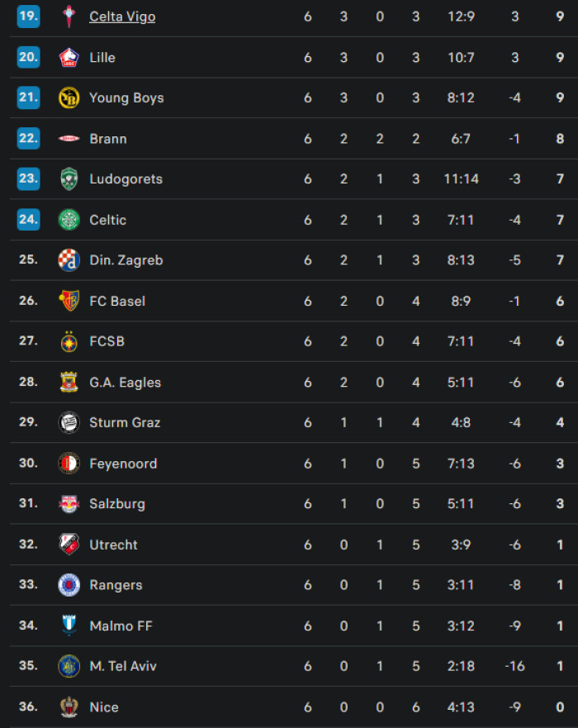The height and width of the screenshot is (728, 578).
Task: Open the Celta Vigo team link
Action: click(122, 17)
